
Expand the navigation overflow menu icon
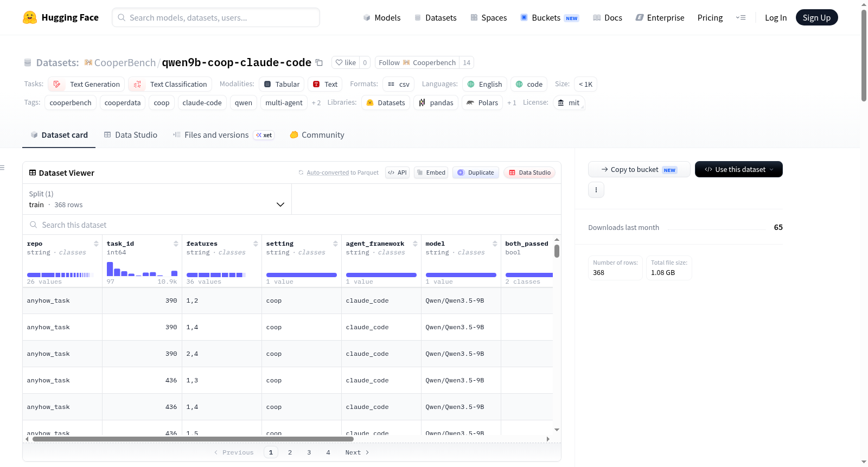point(741,17)
